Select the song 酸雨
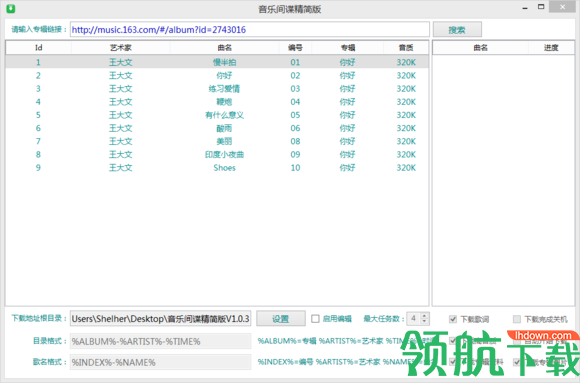580x383 pixels. point(225,128)
